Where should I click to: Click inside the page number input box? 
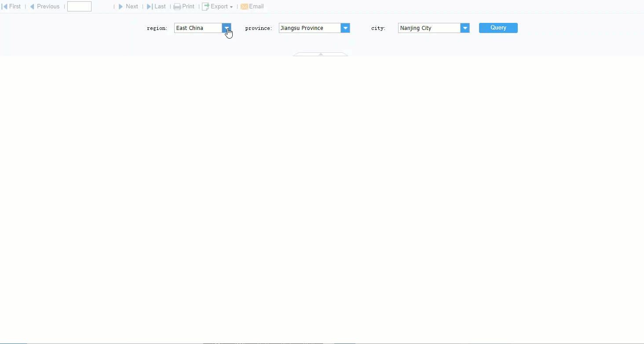click(79, 6)
